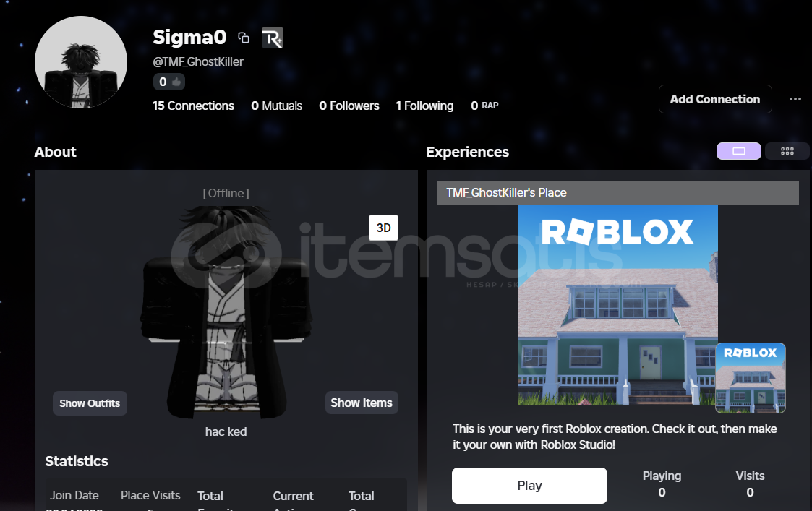Expand Show Items panel
This screenshot has width=812, height=511.
[x=362, y=403]
